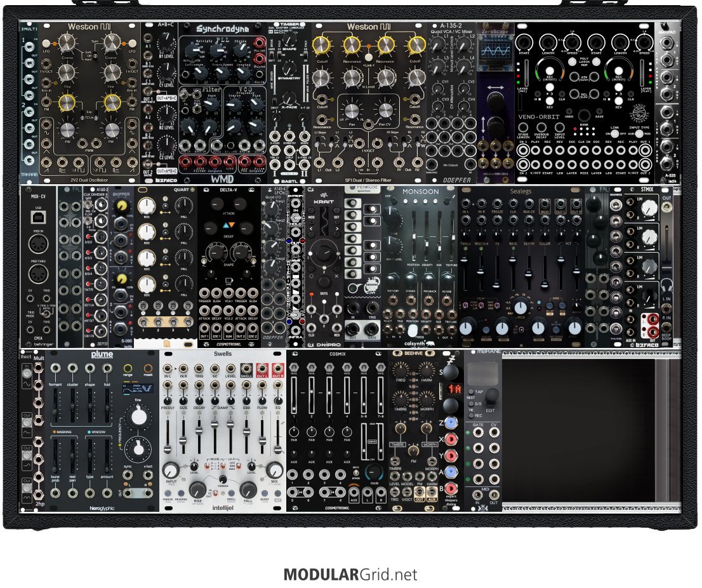The image size is (702, 588).
Task: Click the CLK IN jack on Veno-Orbit
Action: (x=584, y=150)
